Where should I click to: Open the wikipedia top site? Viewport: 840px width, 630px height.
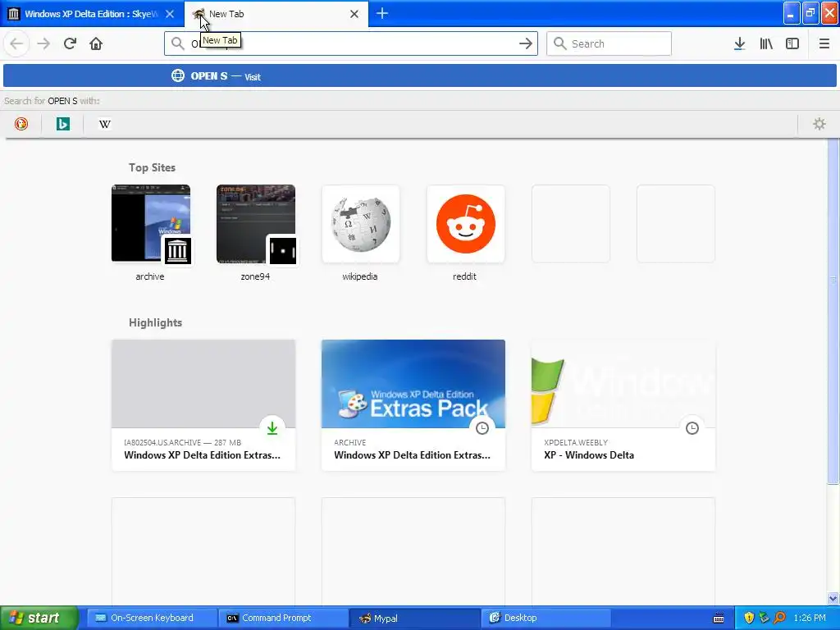(361, 233)
